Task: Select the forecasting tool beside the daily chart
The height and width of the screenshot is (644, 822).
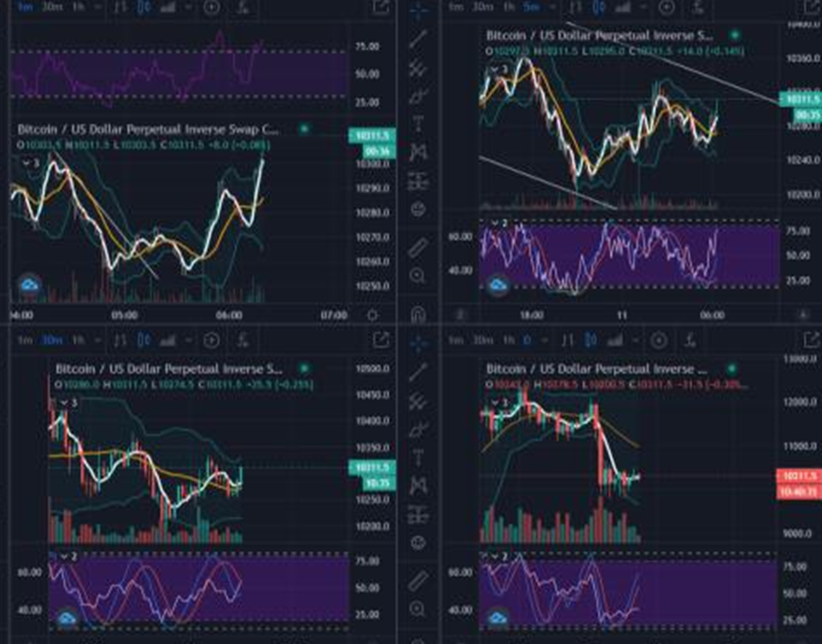Action: click(418, 515)
